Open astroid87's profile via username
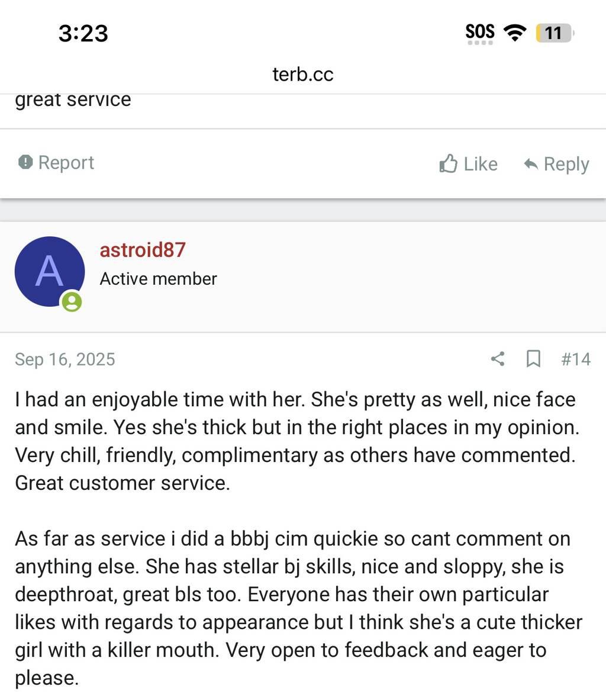606x700 pixels. tap(142, 250)
